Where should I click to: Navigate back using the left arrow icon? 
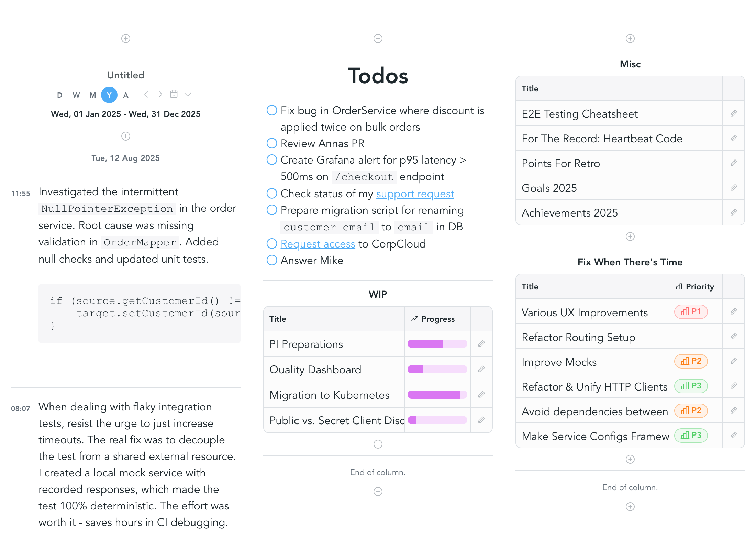pos(146,95)
